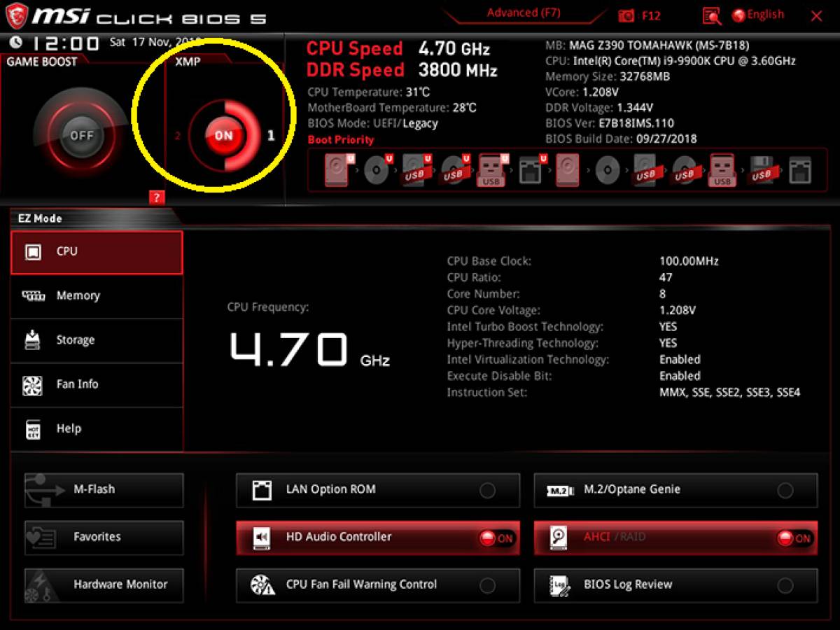Click the MSI dragon shield logo
This screenshot has width=840, height=630.
point(20,16)
